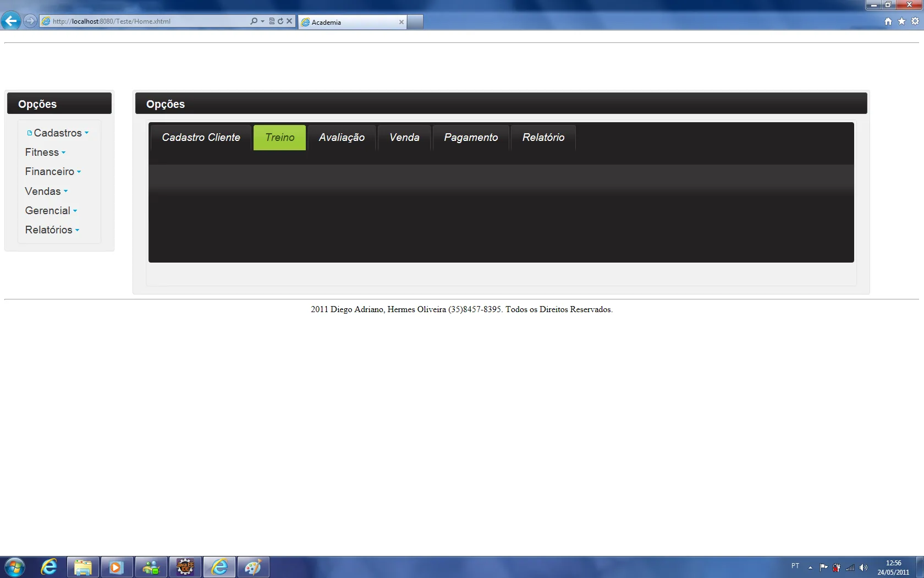Open the volume speaker icon
The height and width of the screenshot is (578, 924).
tap(864, 568)
